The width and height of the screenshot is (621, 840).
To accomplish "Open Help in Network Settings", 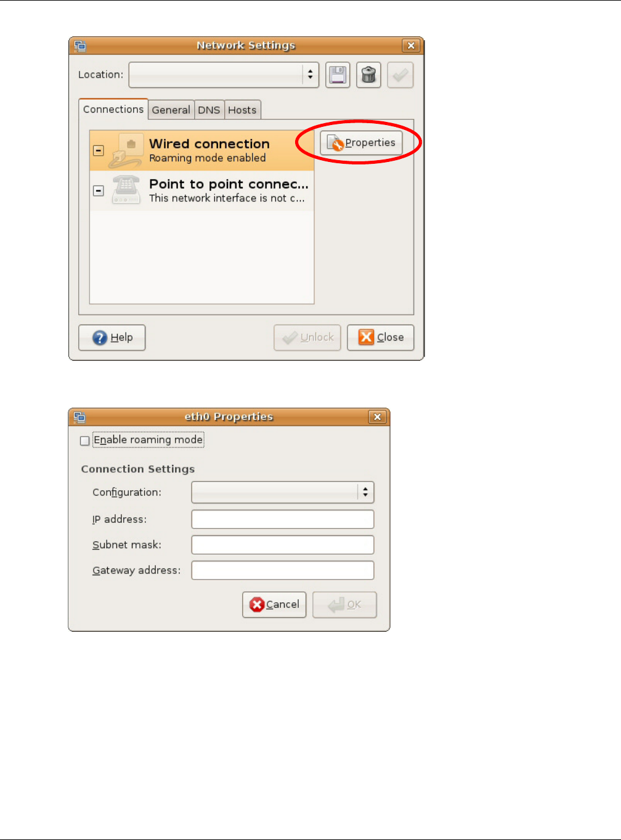I will click(112, 337).
